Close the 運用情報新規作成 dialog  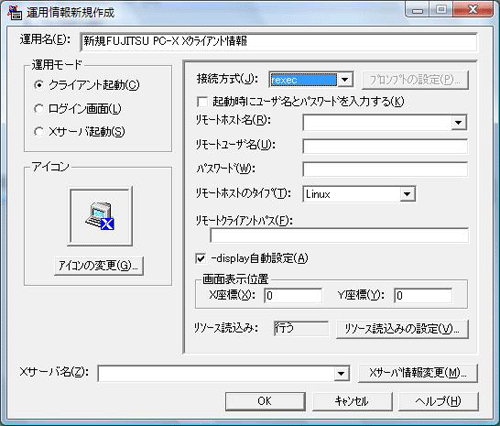(473, 10)
